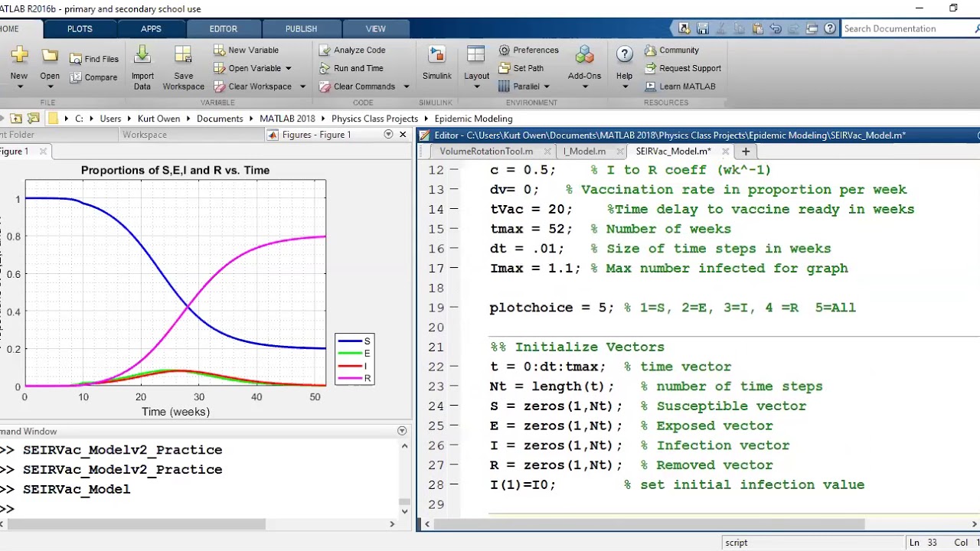This screenshot has width=980, height=551.
Task: Switch to the APPS ribbon tab
Action: pos(151,28)
